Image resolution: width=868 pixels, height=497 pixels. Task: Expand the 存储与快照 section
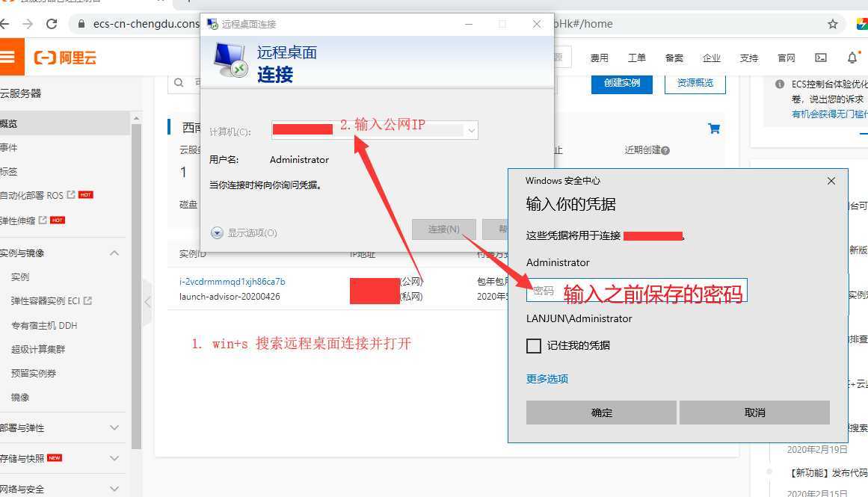pos(114,458)
